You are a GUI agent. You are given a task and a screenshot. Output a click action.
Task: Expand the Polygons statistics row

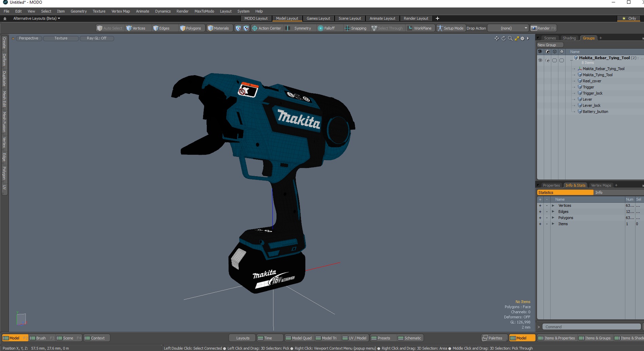click(553, 218)
